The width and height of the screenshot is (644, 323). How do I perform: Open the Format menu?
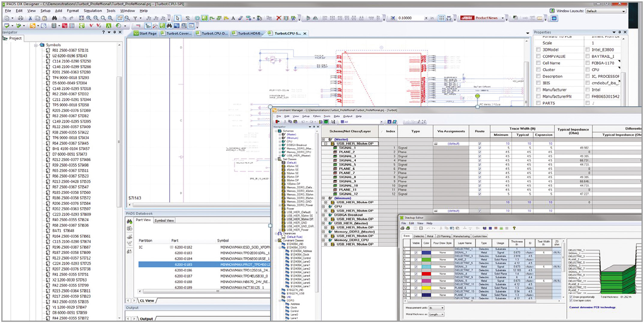tap(73, 10)
